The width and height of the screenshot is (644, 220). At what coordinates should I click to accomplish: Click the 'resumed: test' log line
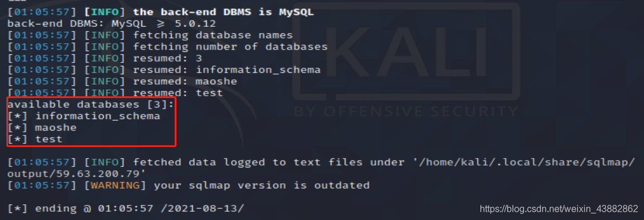115,93
